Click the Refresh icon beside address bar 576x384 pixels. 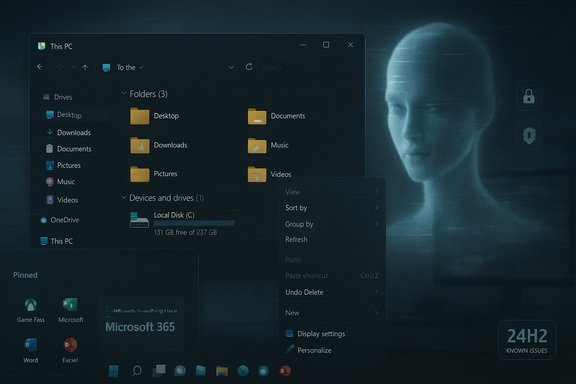(x=249, y=67)
